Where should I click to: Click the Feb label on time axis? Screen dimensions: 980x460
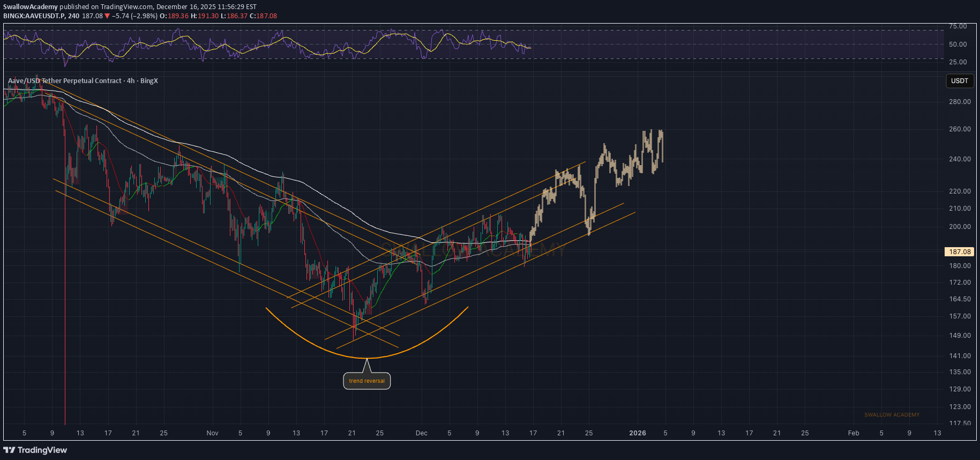point(853,433)
